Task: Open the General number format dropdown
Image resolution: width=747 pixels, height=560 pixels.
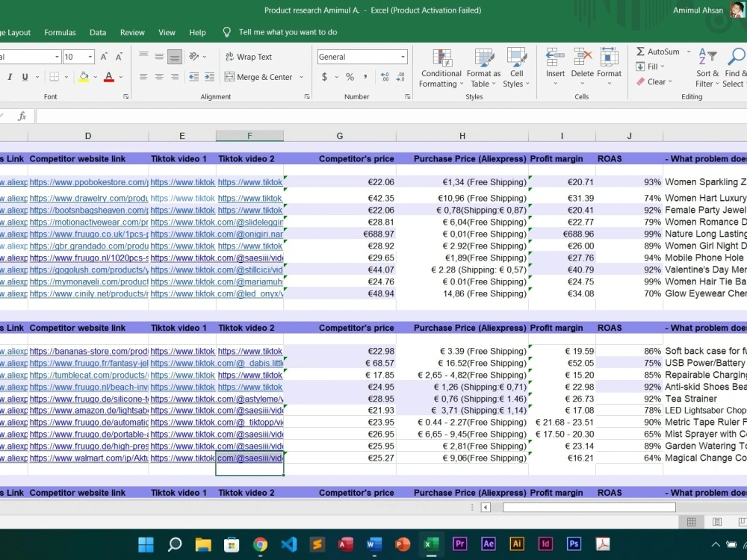Action: point(403,57)
